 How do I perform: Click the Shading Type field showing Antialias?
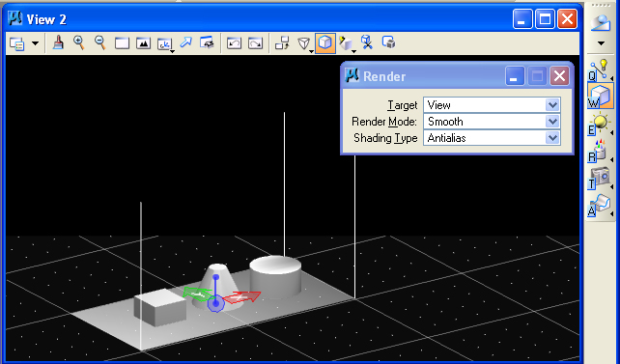(x=492, y=138)
